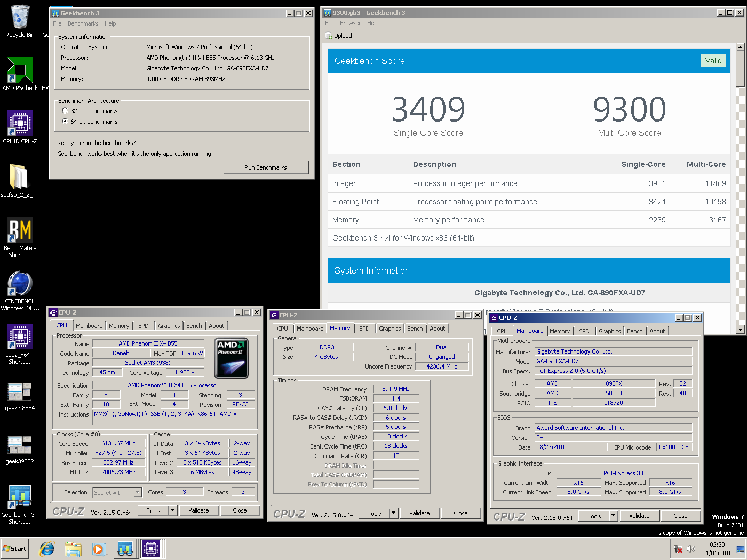Screen dimensions: 747x560
Task: Open Socket #1 selection dropdown
Action: 137,493
